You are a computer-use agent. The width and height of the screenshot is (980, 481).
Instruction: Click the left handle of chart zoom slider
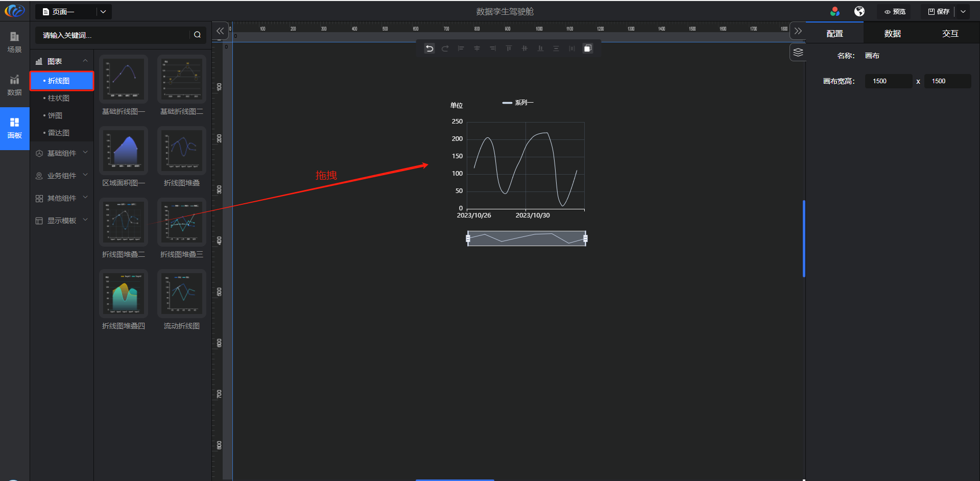tap(468, 238)
